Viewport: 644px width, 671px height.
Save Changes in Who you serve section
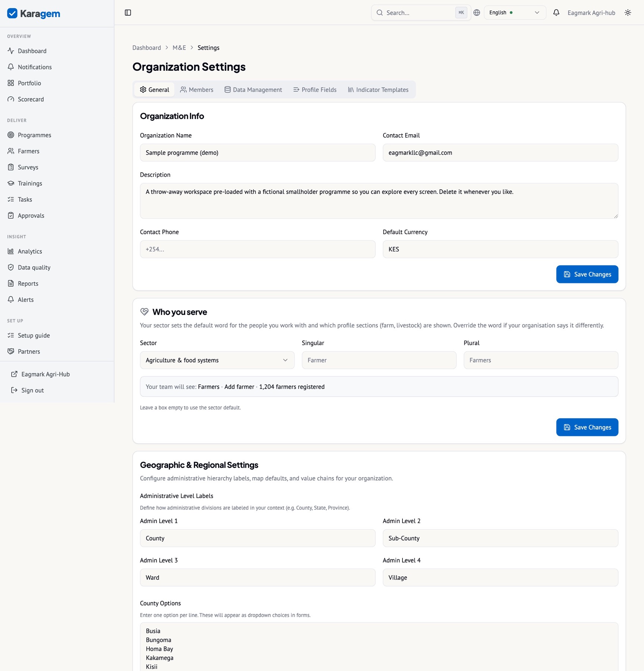tap(587, 427)
